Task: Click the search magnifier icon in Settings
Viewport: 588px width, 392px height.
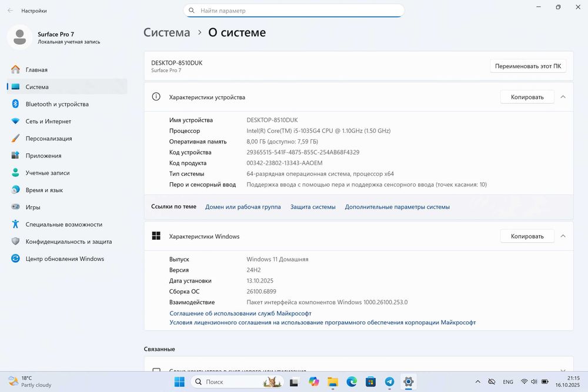Action: [192, 11]
